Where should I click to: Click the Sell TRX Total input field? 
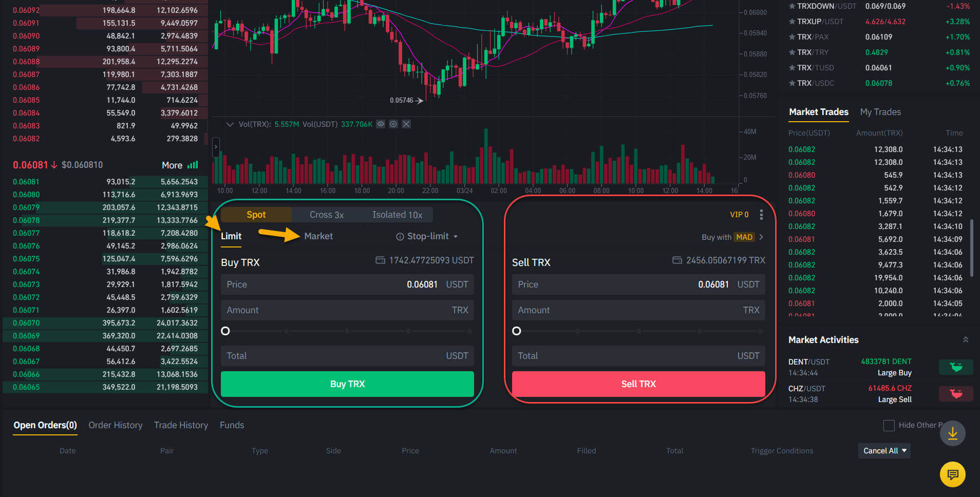(x=638, y=356)
